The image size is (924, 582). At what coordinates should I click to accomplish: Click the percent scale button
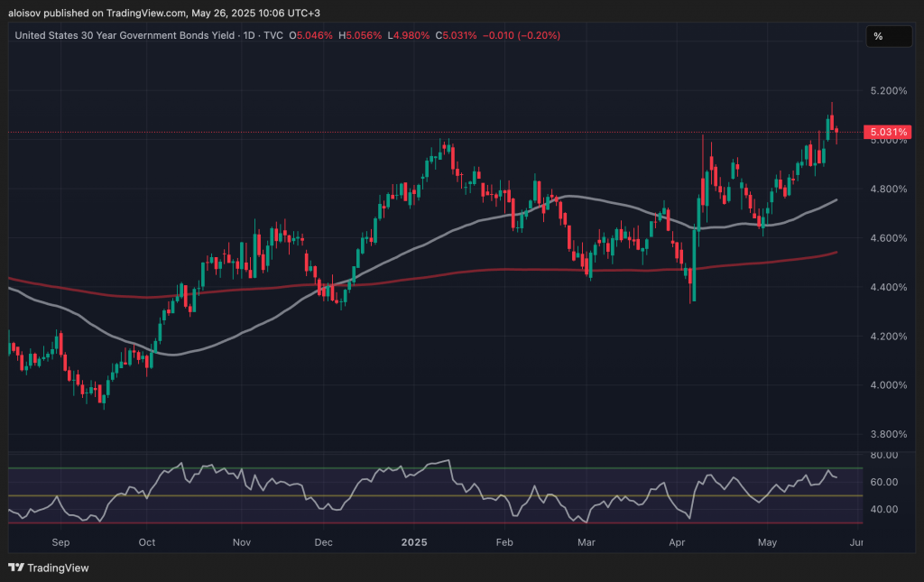point(877,36)
